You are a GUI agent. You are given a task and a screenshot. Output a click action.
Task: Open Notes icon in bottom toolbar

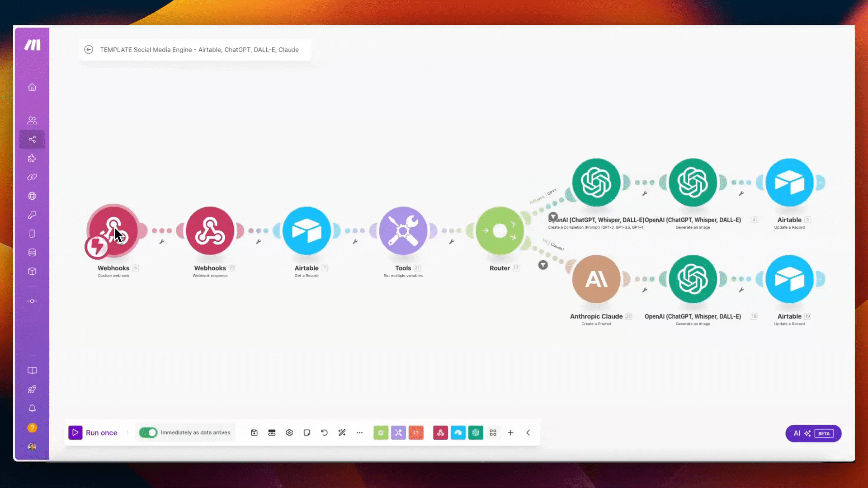(307, 432)
